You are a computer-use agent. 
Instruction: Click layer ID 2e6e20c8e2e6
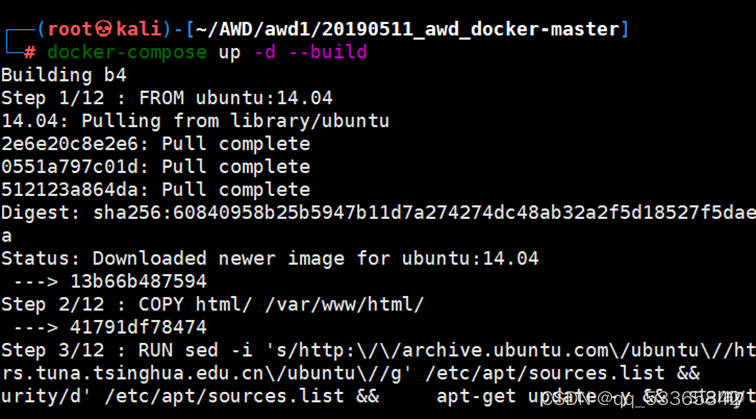click(x=69, y=144)
